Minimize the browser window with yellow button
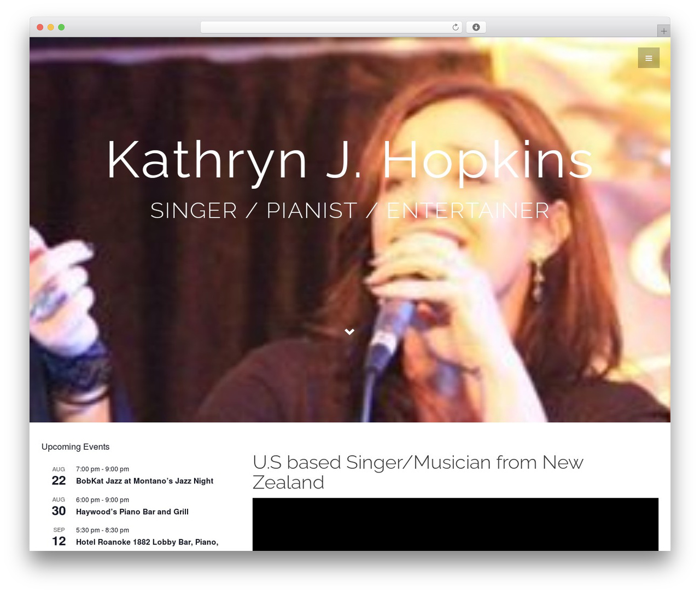 pos(51,27)
